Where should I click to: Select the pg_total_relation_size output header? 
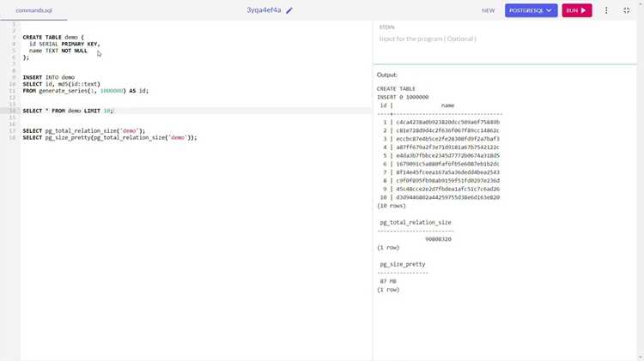click(x=416, y=222)
